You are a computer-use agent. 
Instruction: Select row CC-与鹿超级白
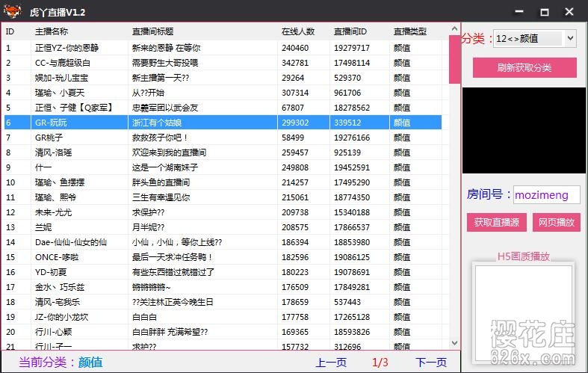pyautogui.click(x=223, y=63)
